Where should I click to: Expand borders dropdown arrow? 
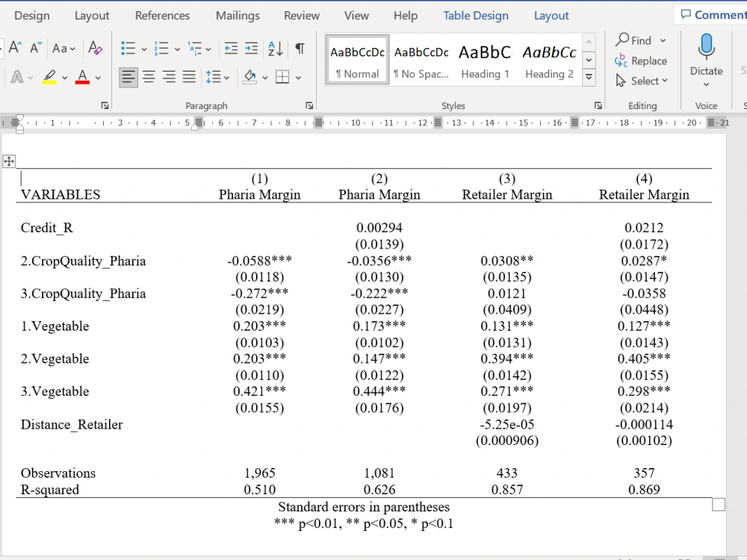(x=298, y=78)
